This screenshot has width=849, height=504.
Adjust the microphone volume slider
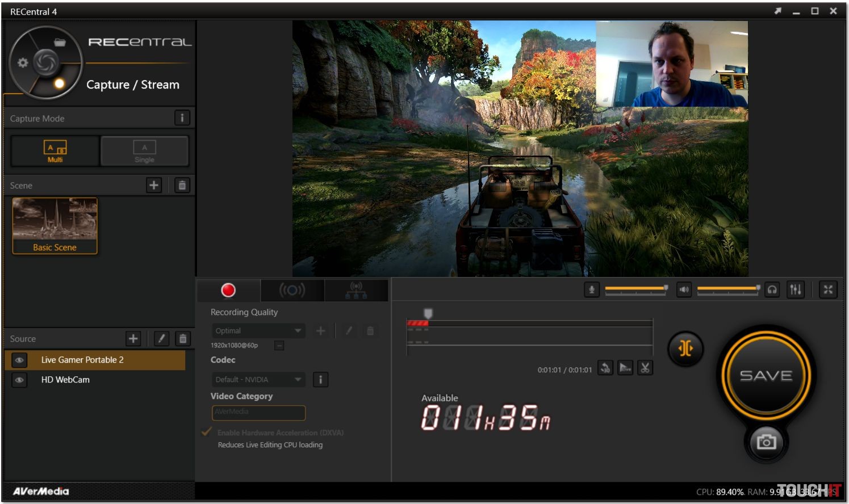(x=635, y=289)
